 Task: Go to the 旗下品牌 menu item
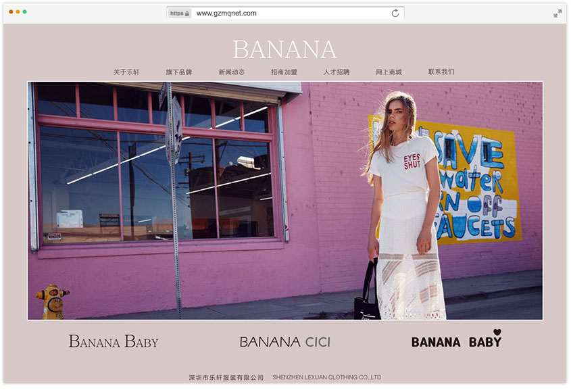point(179,72)
